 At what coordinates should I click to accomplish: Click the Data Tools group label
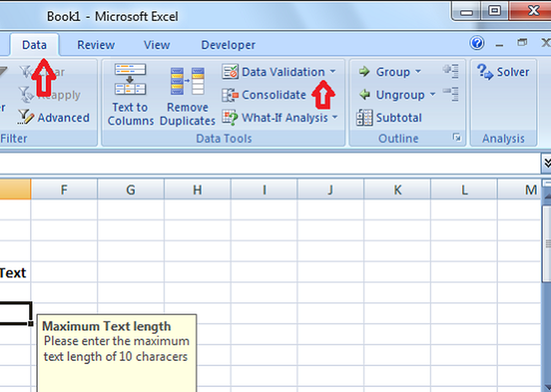pyautogui.click(x=224, y=138)
